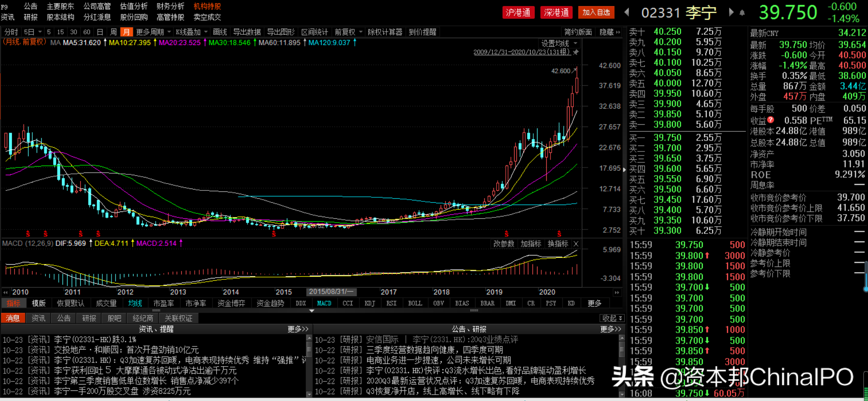
Task: Select 资金博弈 indicator tab
Action: (x=231, y=303)
